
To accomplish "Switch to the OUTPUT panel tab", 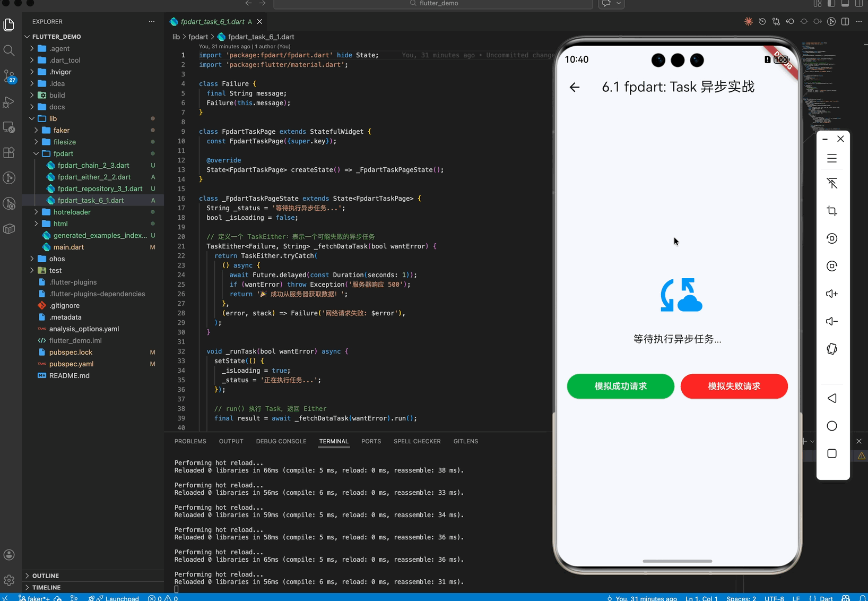I will pos(231,441).
